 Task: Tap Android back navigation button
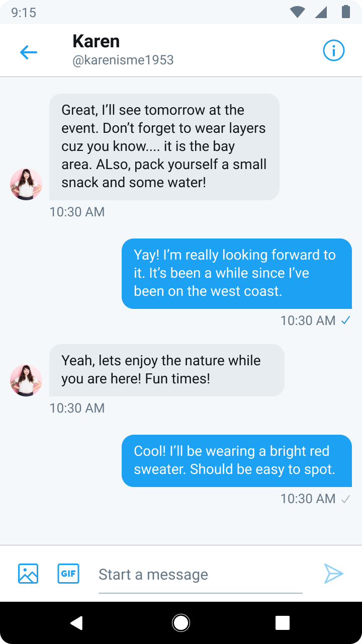point(76,623)
